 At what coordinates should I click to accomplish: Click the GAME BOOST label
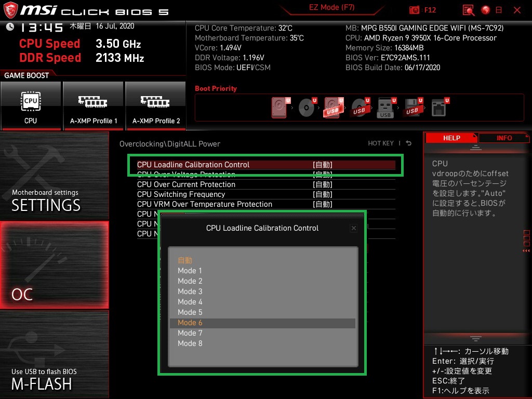tap(26, 75)
